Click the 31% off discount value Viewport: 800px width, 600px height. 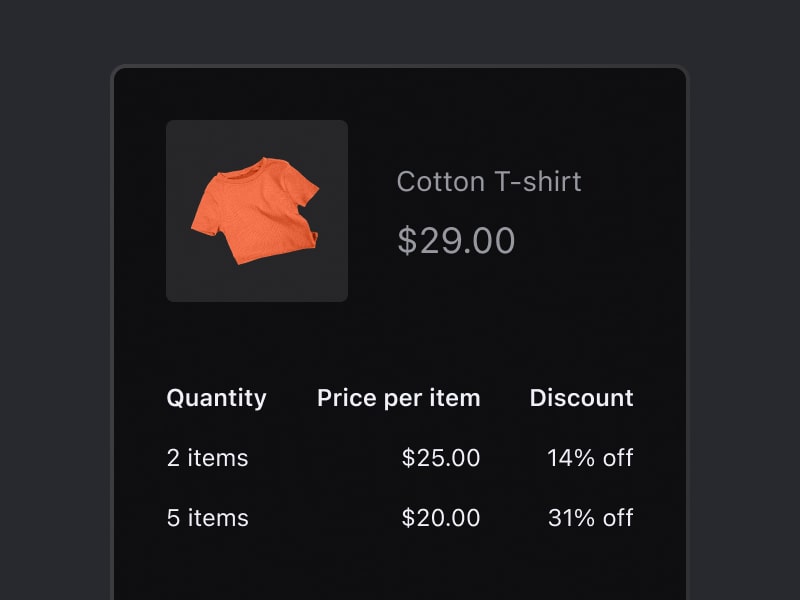click(x=590, y=518)
